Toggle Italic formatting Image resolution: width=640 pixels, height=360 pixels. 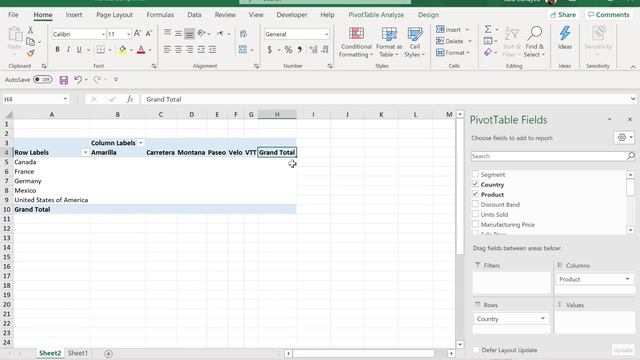coord(68,50)
